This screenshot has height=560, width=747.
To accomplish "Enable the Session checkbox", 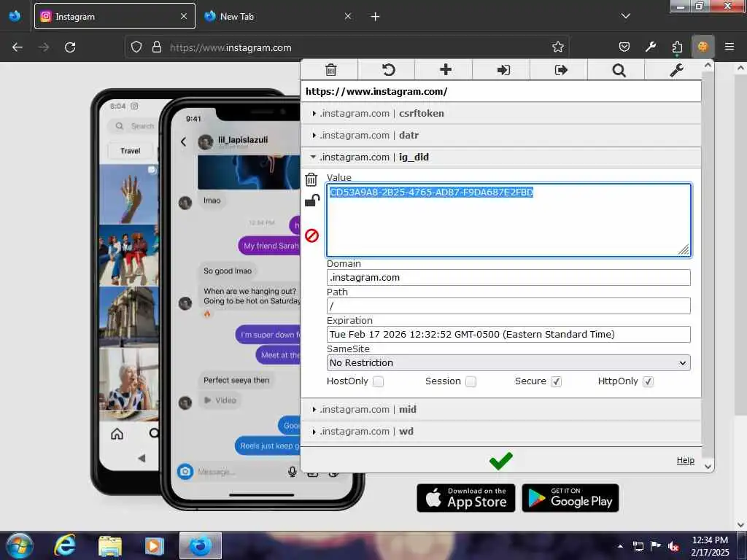I will pyautogui.click(x=471, y=381).
